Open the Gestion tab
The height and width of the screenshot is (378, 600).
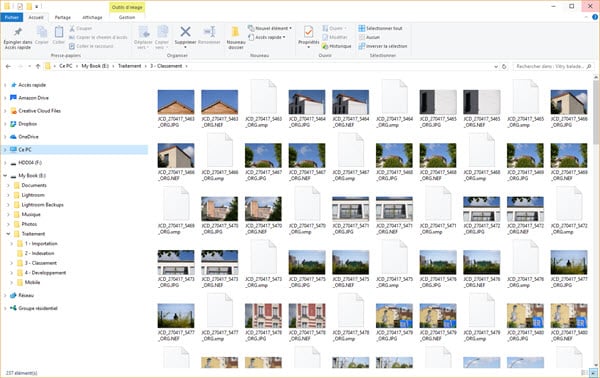click(127, 17)
